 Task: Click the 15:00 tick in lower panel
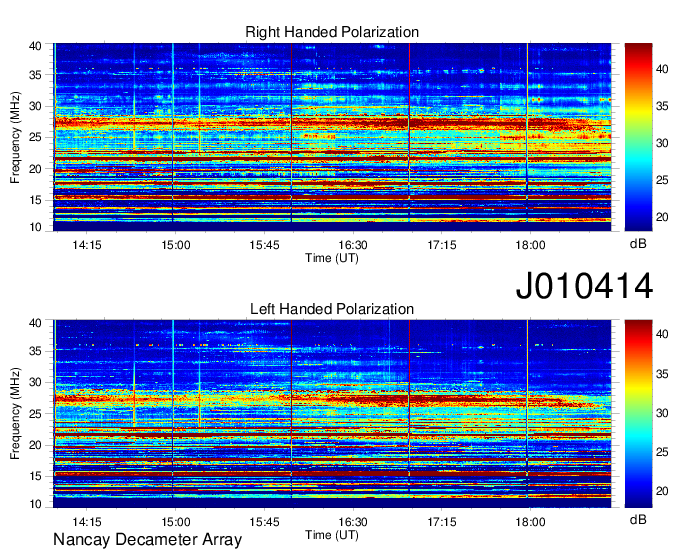tap(176, 522)
